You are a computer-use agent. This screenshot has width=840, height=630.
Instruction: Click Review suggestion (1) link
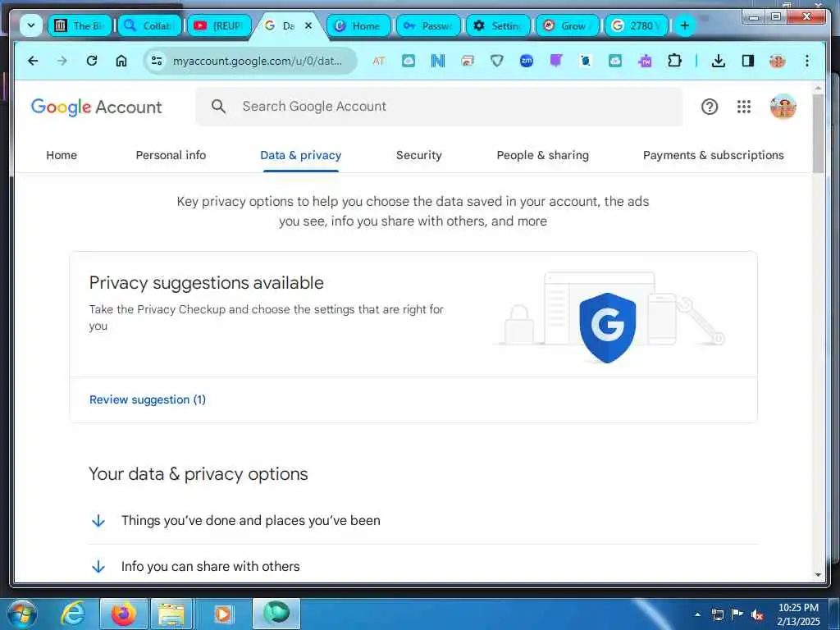(x=148, y=399)
